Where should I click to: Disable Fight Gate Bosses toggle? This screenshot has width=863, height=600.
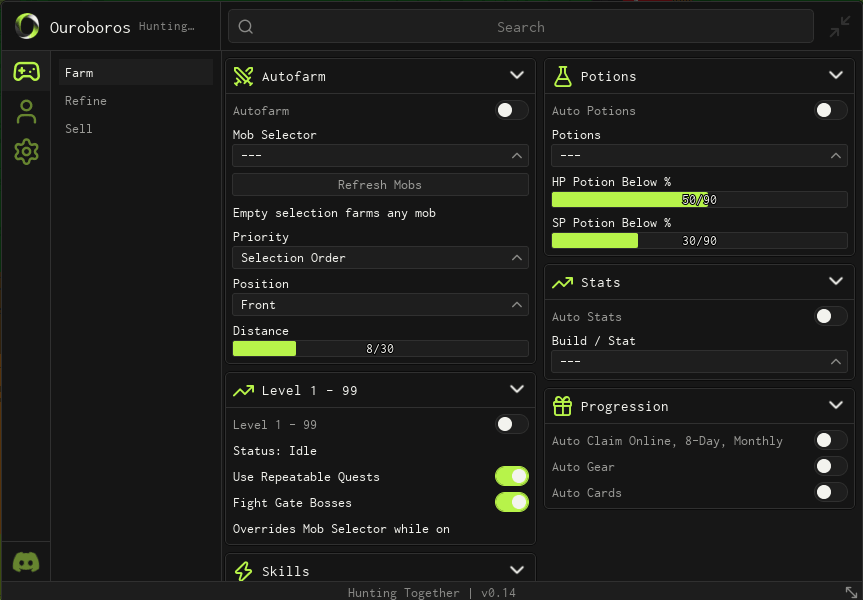click(x=512, y=502)
